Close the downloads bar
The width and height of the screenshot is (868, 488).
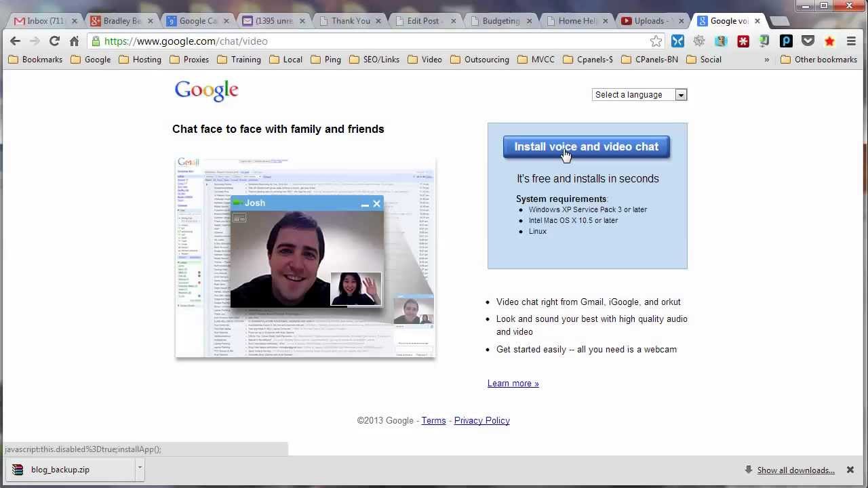coord(850,470)
